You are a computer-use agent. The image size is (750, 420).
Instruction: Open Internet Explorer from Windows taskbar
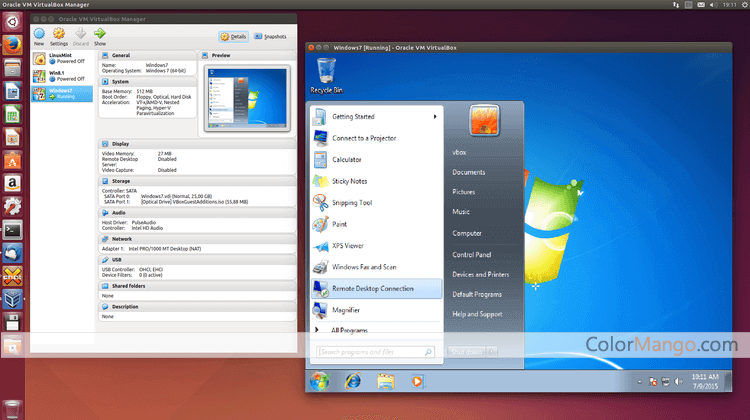(x=353, y=381)
